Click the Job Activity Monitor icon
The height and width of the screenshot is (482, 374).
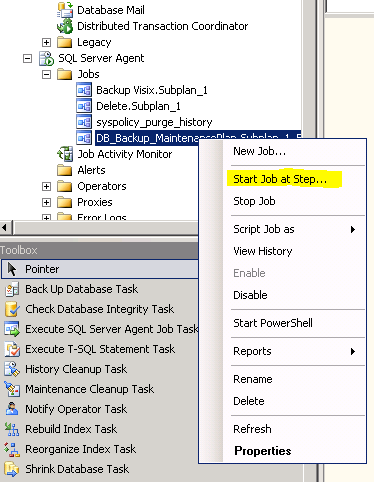(x=65, y=154)
